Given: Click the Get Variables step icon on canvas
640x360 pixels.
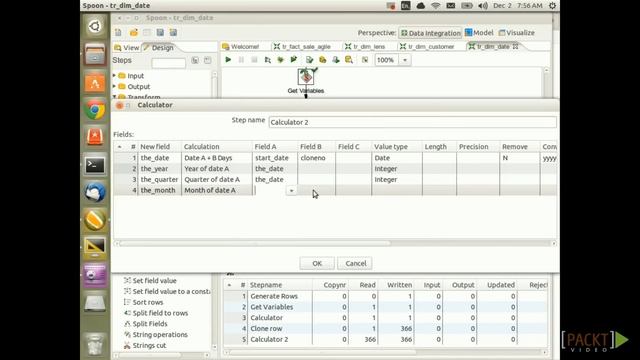Looking at the screenshot, I should [306, 76].
